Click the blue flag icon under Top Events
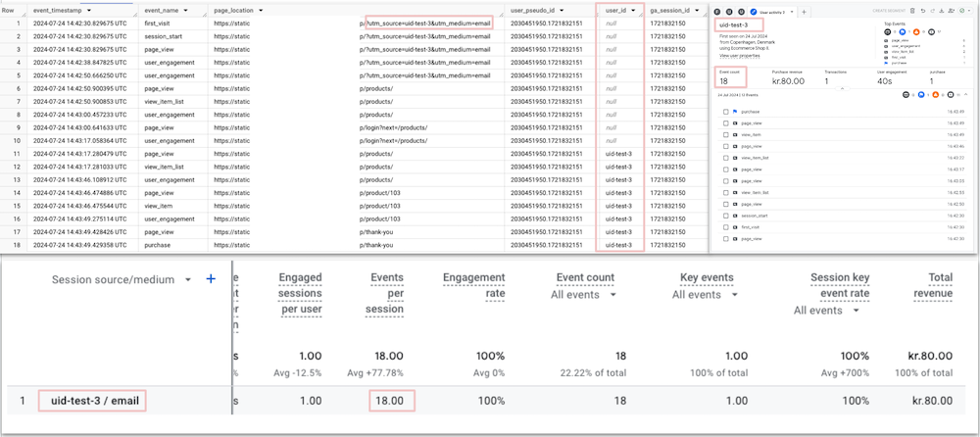This screenshot has width=980, height=437. [x=903, y=32]
